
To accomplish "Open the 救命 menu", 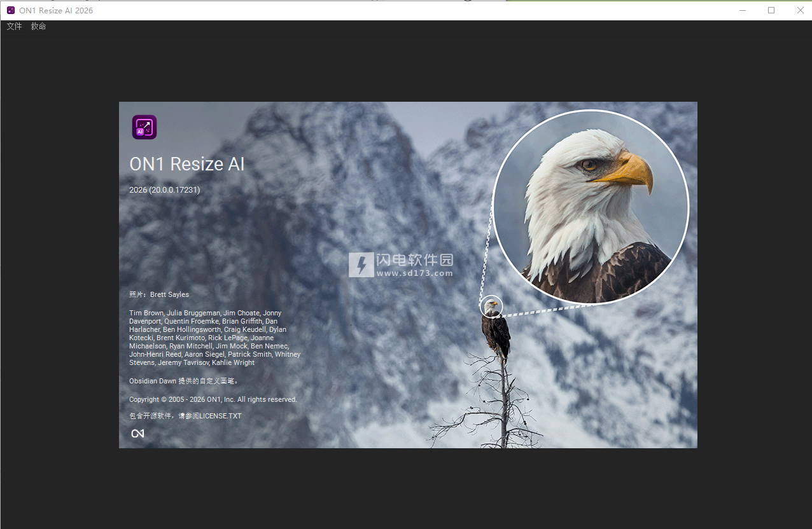I will (x=38, y=26).
